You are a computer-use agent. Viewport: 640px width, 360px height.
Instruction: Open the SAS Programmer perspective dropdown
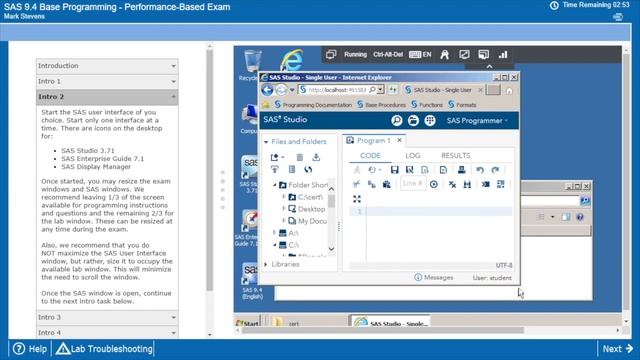point(477,121)
